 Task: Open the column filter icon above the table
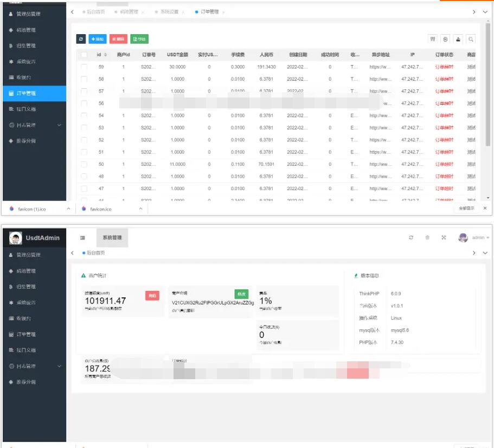click(433, 39)
